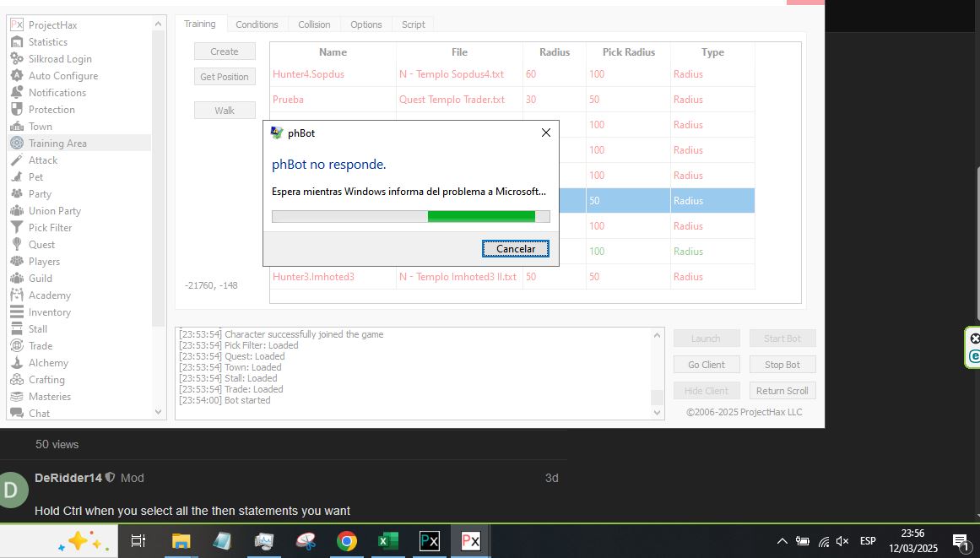Click the phBot progress bar
Screen dimensions: 980x558
[410, 217]
